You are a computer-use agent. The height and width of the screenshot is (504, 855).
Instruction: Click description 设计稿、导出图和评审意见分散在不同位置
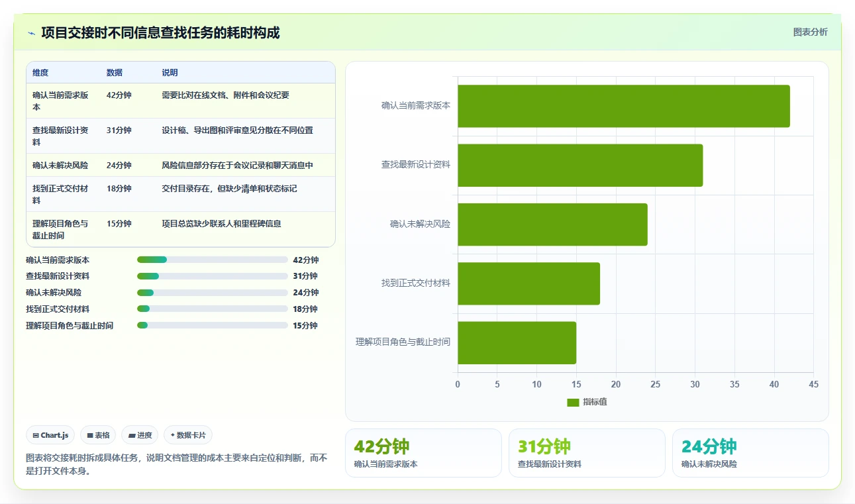[x=238, y=130]
